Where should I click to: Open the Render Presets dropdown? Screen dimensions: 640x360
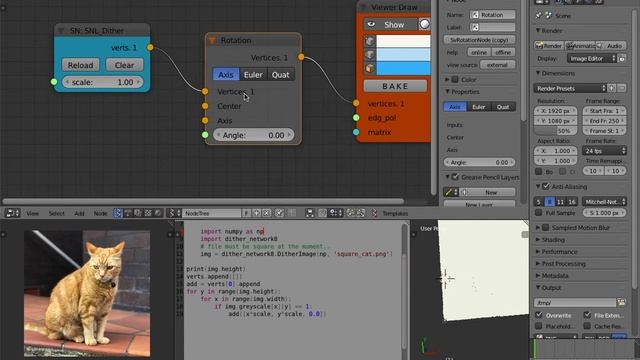tap(570, 88)
